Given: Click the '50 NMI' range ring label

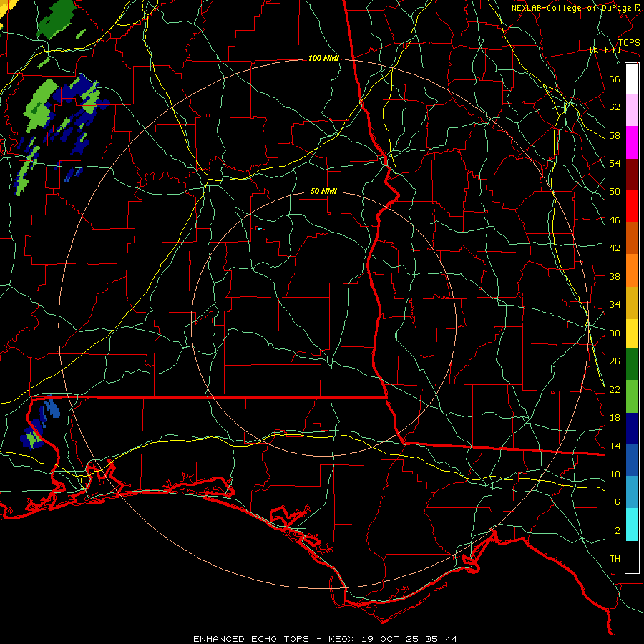Looking at the screenshot, I should pos(323,191).
